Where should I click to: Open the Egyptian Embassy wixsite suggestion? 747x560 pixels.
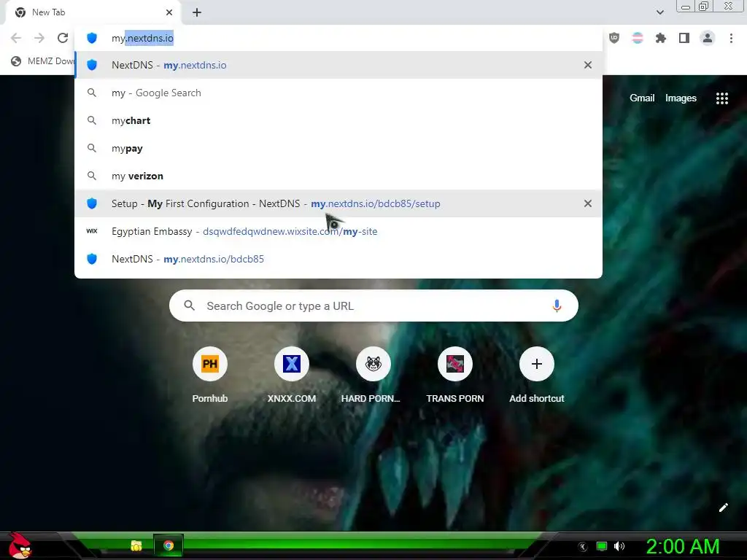(x=338, y=231)
